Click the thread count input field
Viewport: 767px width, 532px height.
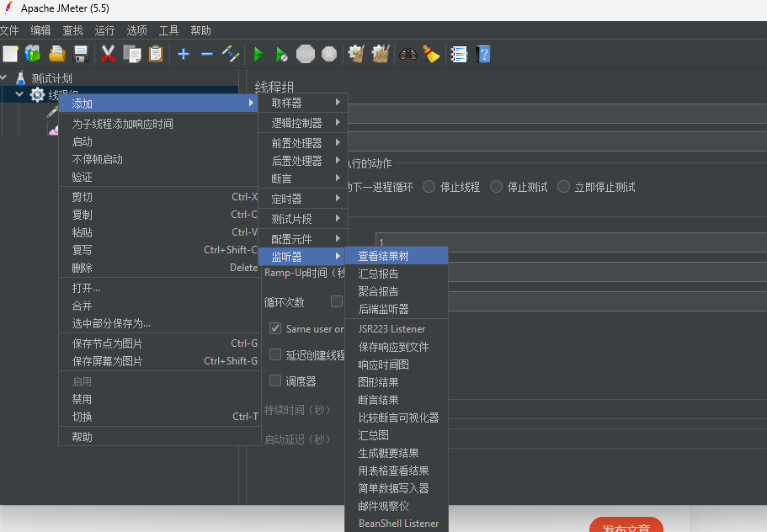tap(571, 242)
